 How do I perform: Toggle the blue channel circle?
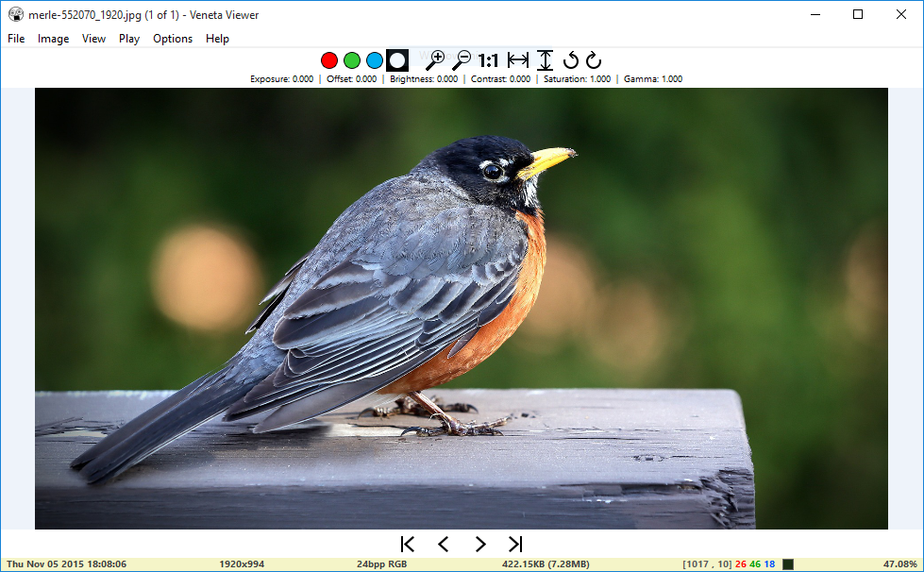click(x=374, y=60)
